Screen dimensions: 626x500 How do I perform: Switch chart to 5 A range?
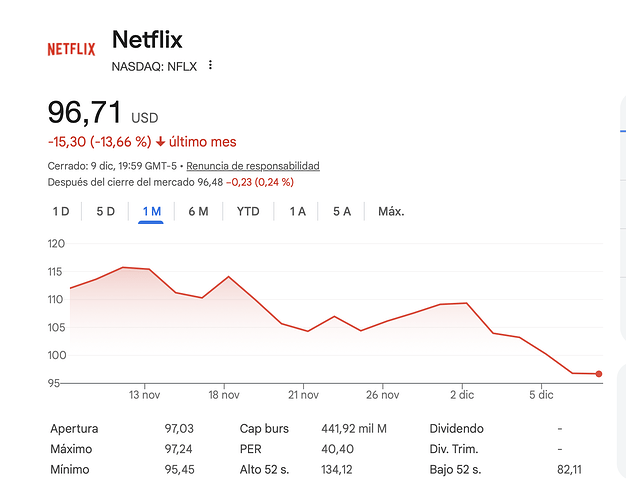click(342, 211)
